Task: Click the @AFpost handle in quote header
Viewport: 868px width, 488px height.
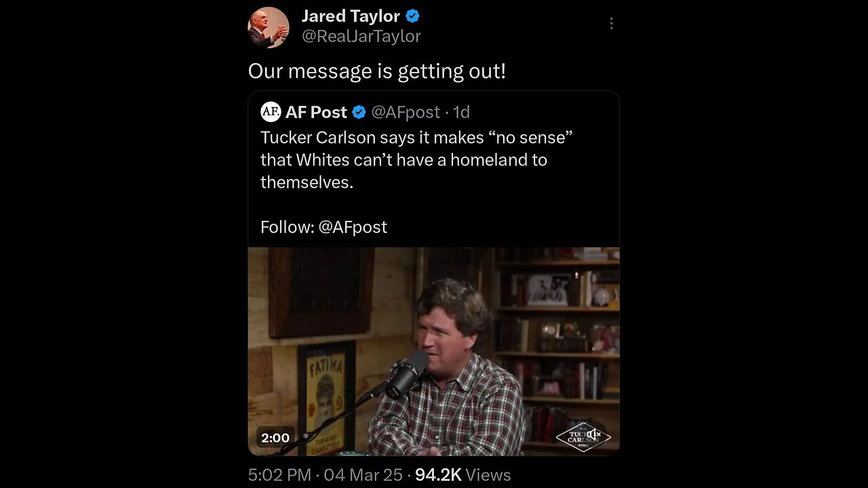Action: pos(406,112)
